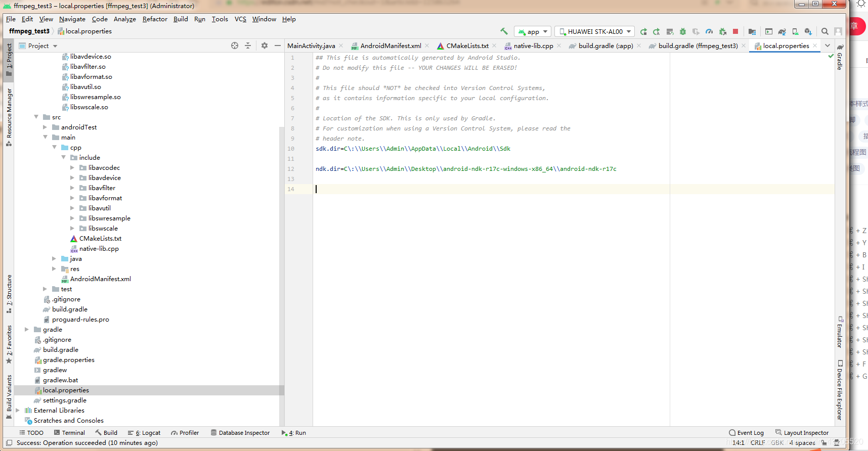This screenshot has width=868, height=451.
Task: Open the app run configuration dropdown
Action: pyautogui.click(x=533, y=31)
